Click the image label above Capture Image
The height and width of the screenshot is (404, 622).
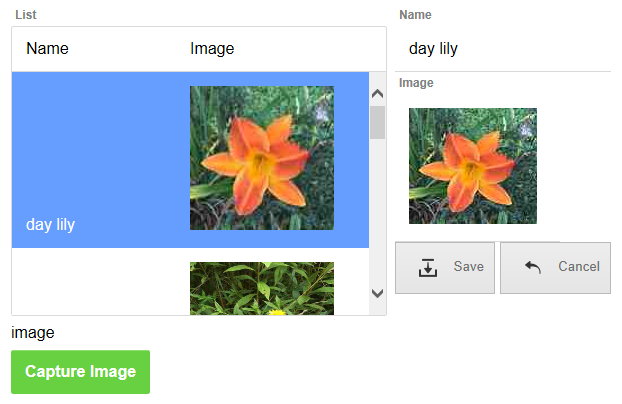[x=33, y=333]
